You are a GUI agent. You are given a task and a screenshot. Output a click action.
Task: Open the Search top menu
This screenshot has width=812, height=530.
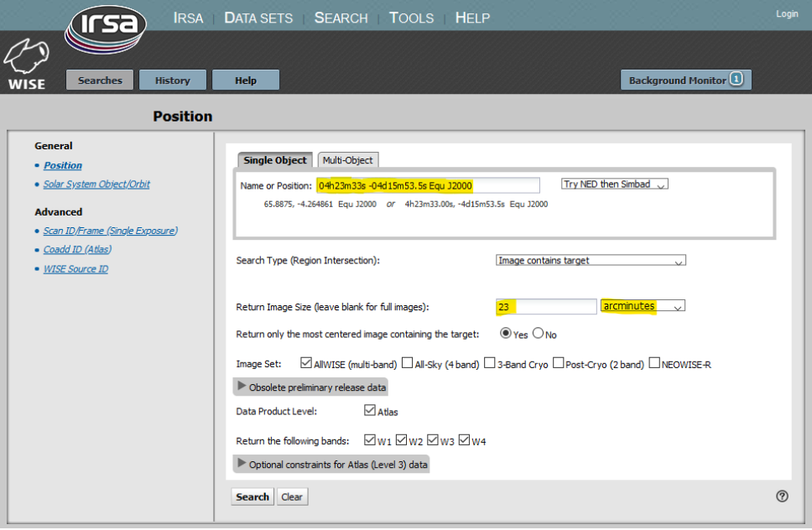pyautogui.click(x=341, y=18)
